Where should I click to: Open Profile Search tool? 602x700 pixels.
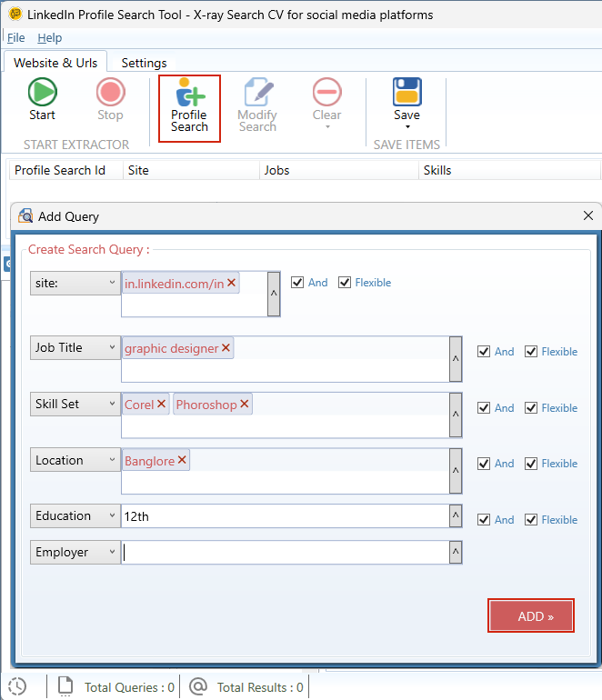pyautogui.click(x=189, y=108)
